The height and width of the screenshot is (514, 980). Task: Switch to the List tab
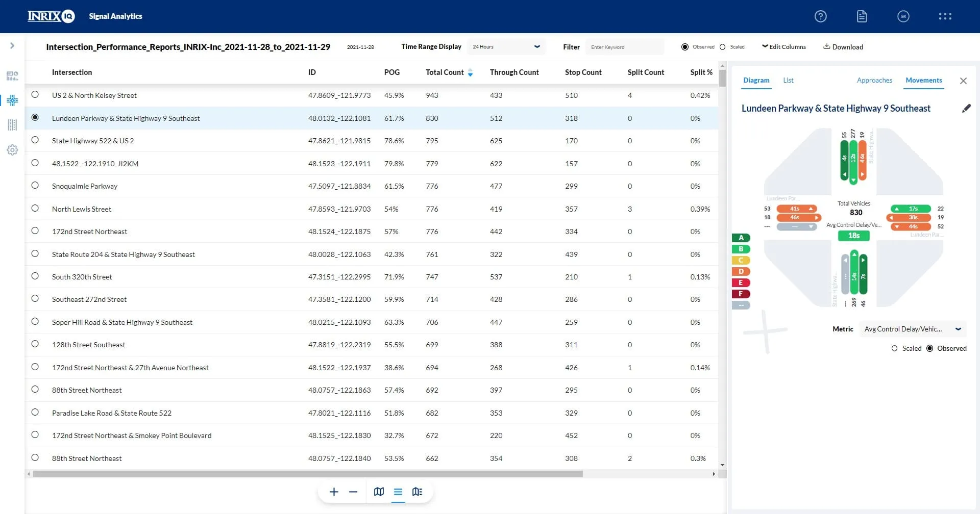(x=788, y=81)
